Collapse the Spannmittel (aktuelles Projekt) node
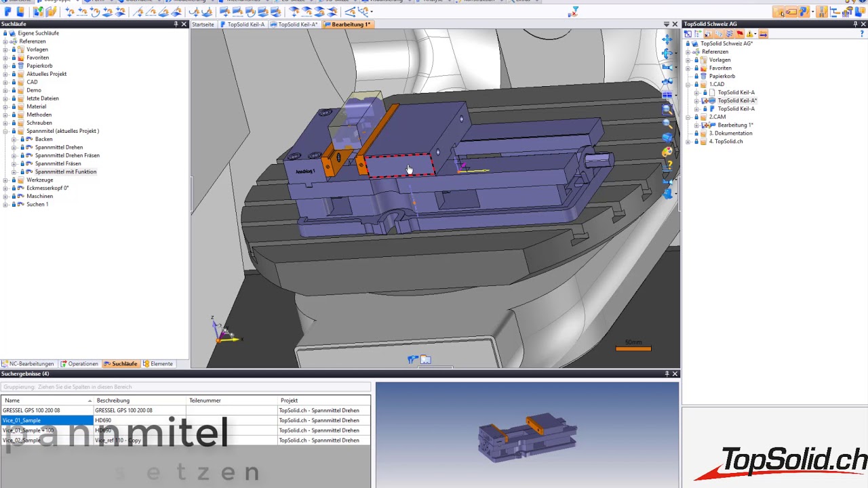 click(x=5, y=131)
